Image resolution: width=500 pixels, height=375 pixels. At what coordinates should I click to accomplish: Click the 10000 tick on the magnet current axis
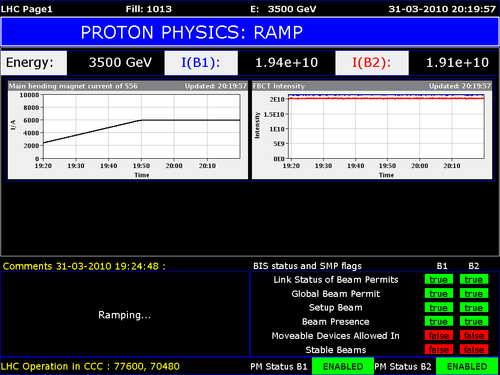coord(29,95)
